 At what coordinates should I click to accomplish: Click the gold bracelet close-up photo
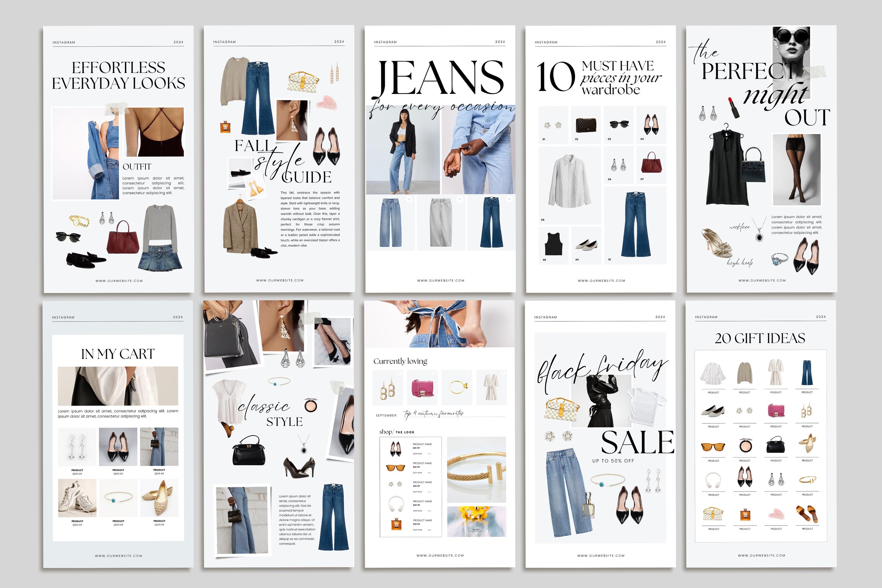(476, 470)
